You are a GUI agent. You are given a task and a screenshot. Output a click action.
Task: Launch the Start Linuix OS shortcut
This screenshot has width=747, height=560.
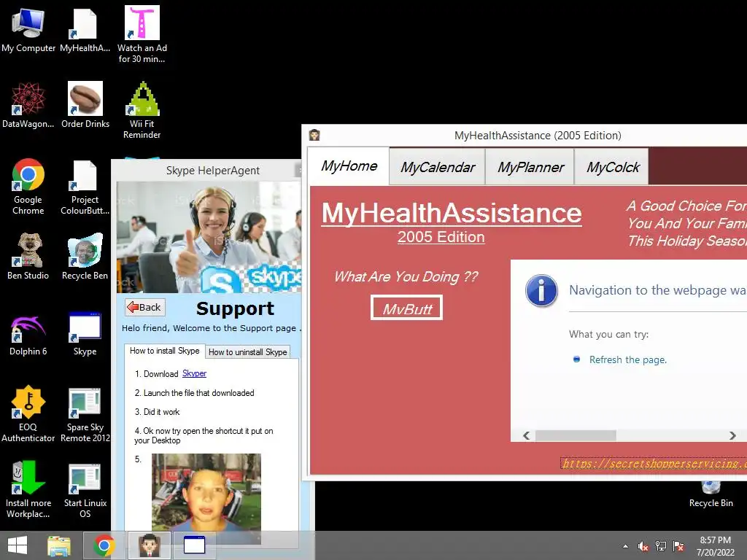pos(85,489)
